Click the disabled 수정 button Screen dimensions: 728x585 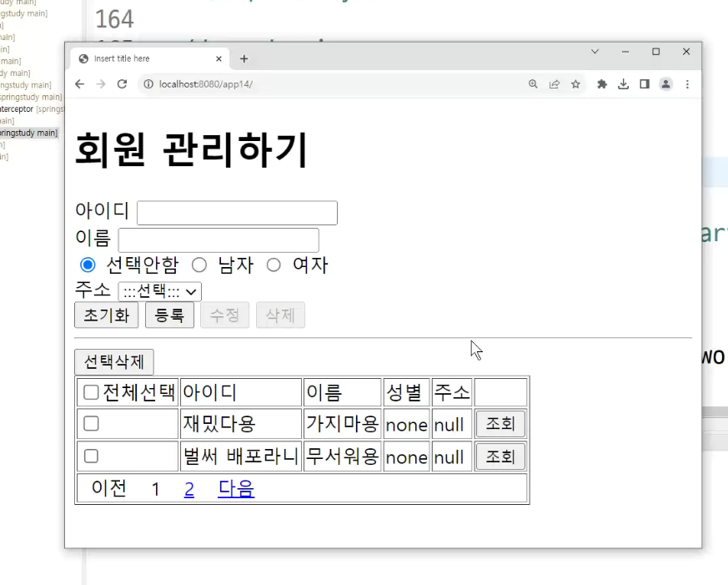pos(224,315)
